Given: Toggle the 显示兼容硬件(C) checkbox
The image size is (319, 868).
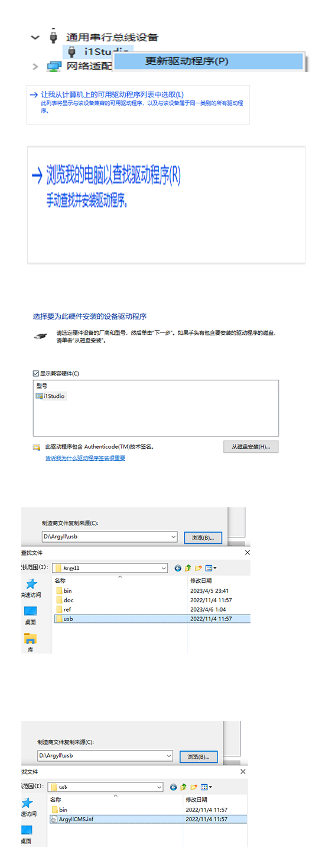Looking at the screenshot, I should 36,373.
